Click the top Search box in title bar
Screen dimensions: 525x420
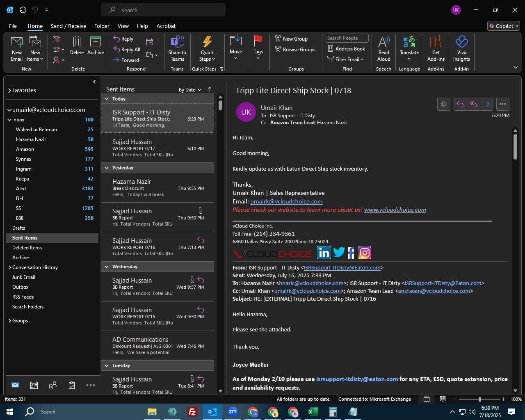[163, 10]
